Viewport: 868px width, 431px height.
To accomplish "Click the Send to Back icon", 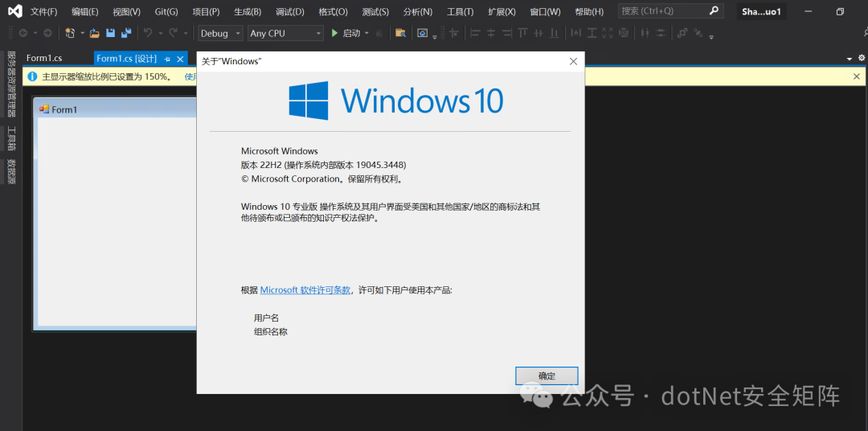I will (698, 33).
